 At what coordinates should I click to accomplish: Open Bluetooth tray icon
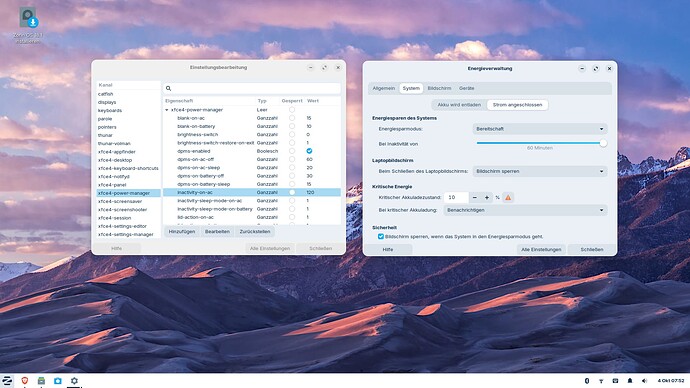click(587, 381)
